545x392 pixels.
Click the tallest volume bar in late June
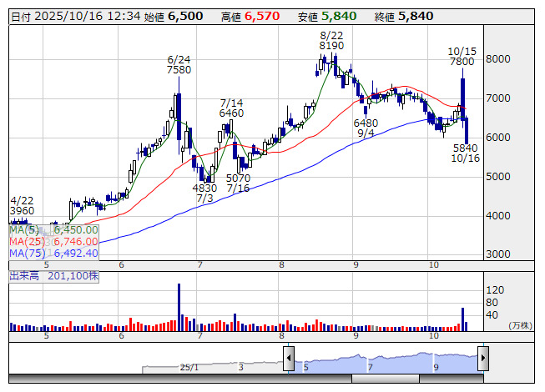coord(179,307)
